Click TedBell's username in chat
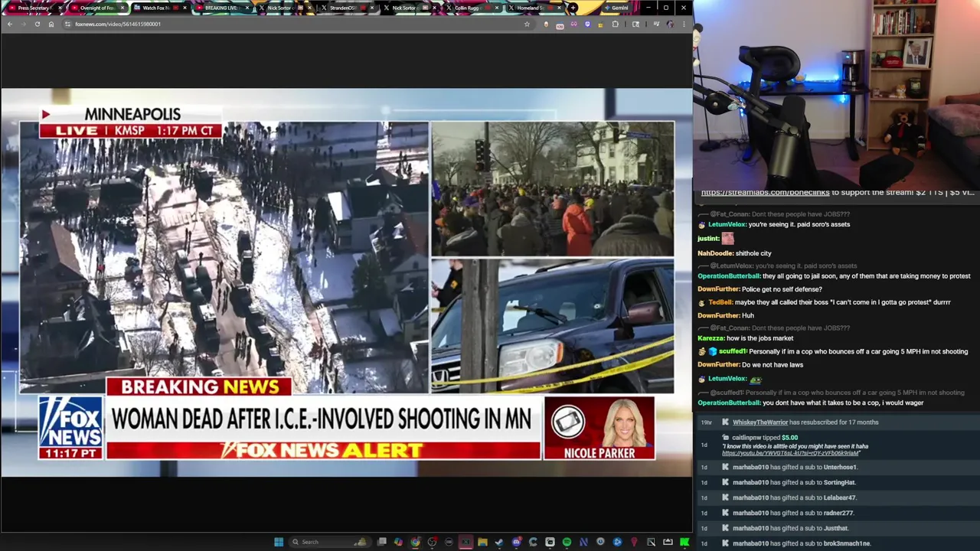 [720, 302]
